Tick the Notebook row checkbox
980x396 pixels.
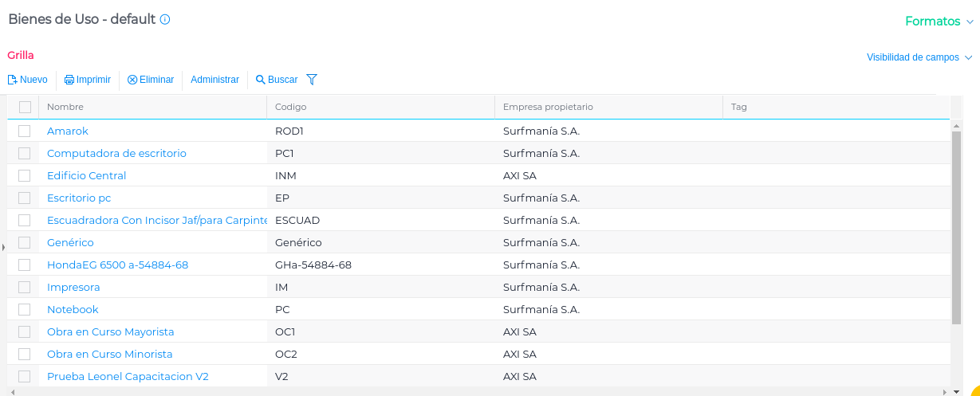pyautogui.click(x=25, y=309)
